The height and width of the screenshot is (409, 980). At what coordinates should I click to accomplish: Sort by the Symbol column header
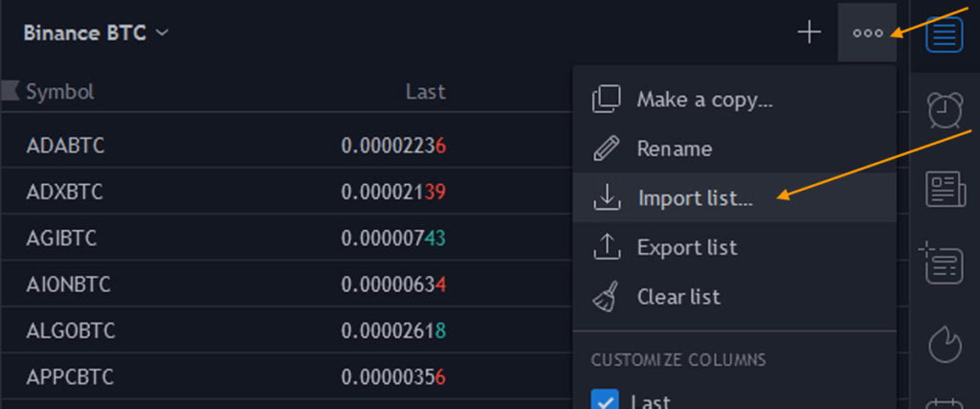(x=60, y=91)
